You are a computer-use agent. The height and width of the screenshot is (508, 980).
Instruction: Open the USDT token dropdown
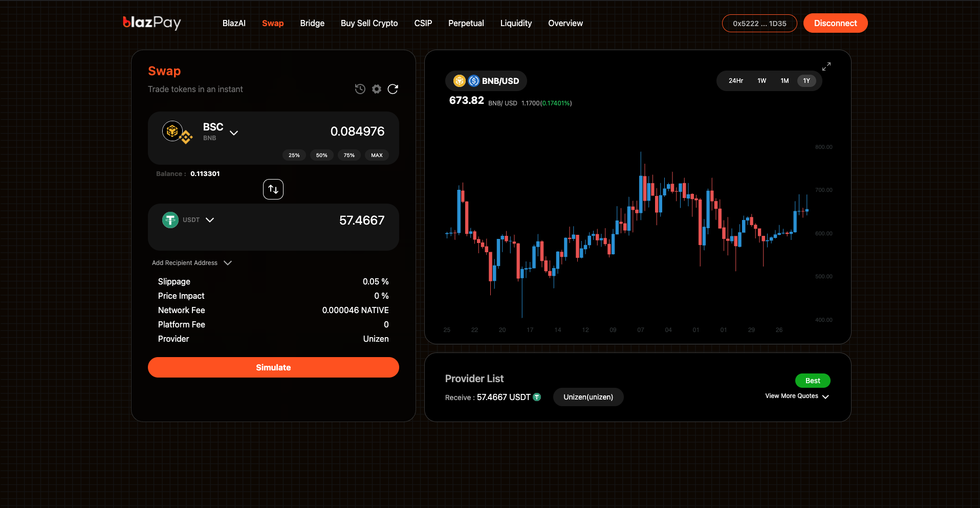coord(210,220)
